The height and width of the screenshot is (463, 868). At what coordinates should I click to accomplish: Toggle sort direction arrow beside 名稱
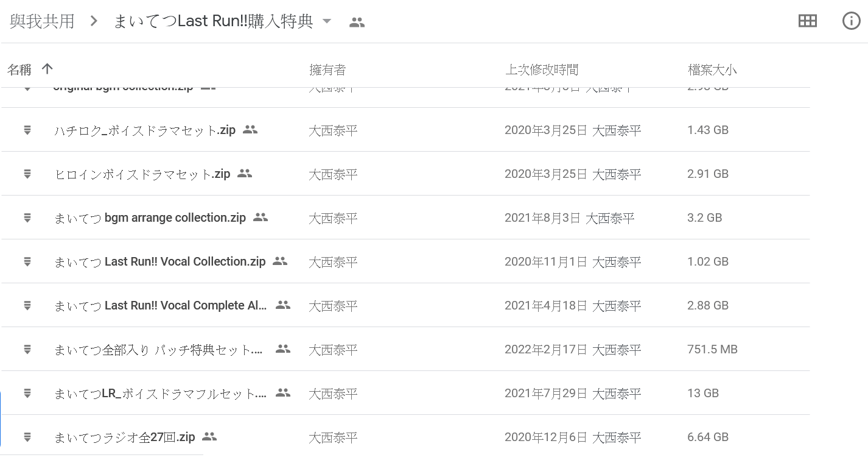coord(47,69)
